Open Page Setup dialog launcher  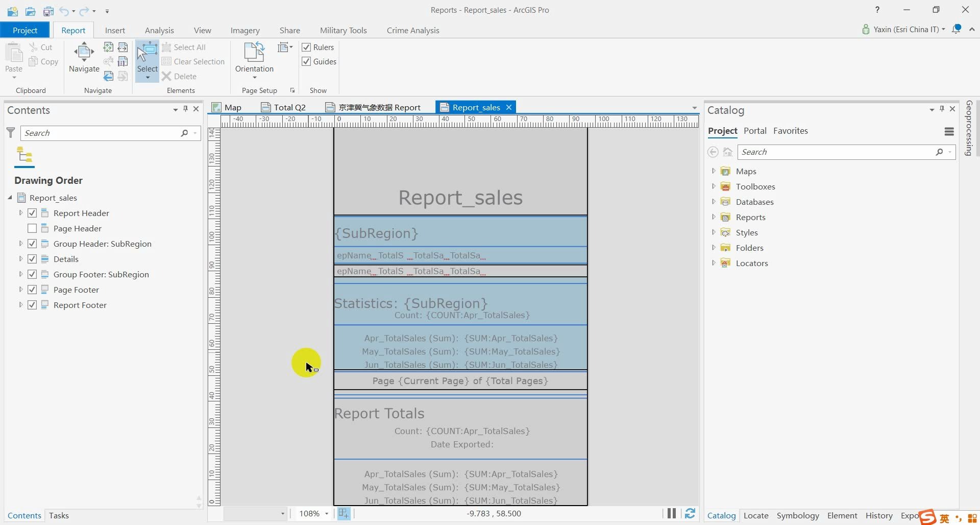[x=292, y=90]
